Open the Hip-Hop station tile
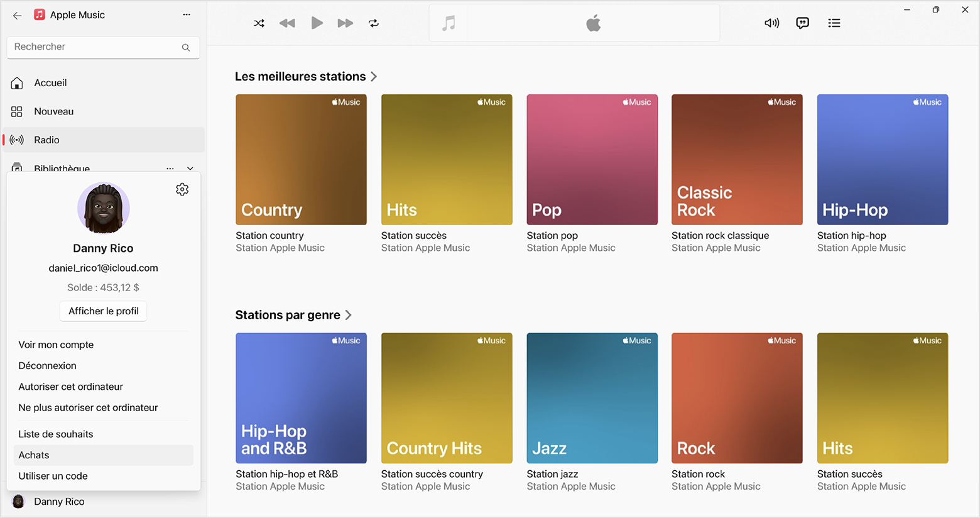980x518 pixels. pyautogui.click(x=883, y=160)
